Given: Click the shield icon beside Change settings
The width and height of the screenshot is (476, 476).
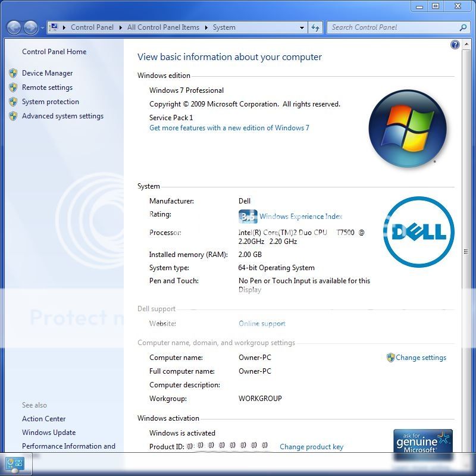Looking at the screenshot, I should pos(390,358).
